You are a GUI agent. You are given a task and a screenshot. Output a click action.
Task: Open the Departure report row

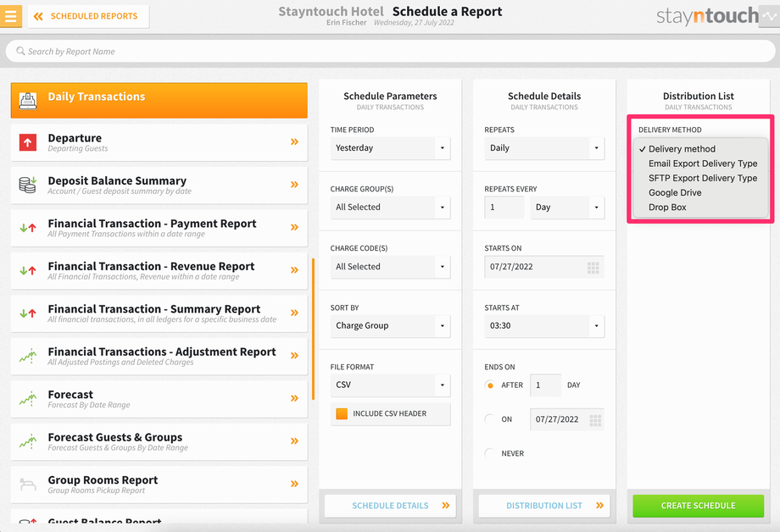[x=159, y=142]
